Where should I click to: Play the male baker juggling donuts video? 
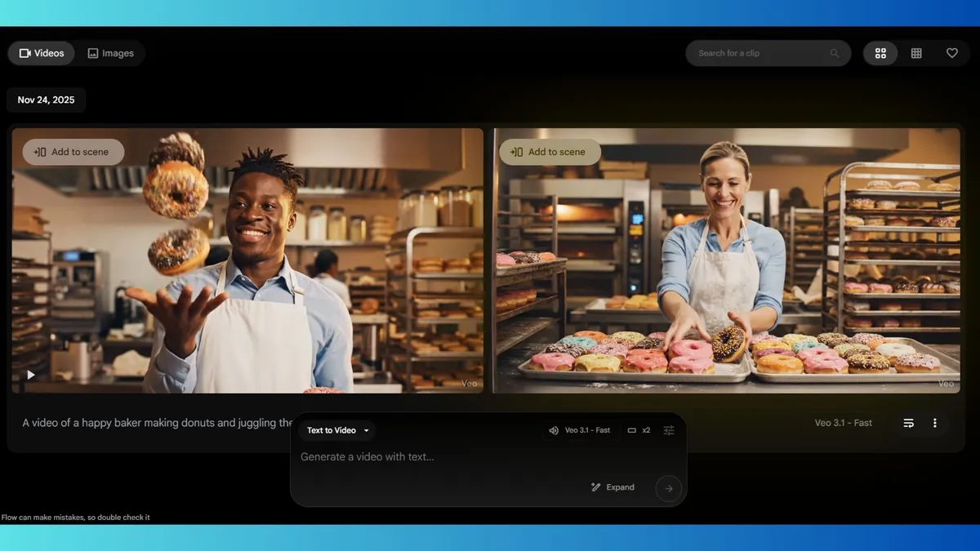(x=31, y=375)
